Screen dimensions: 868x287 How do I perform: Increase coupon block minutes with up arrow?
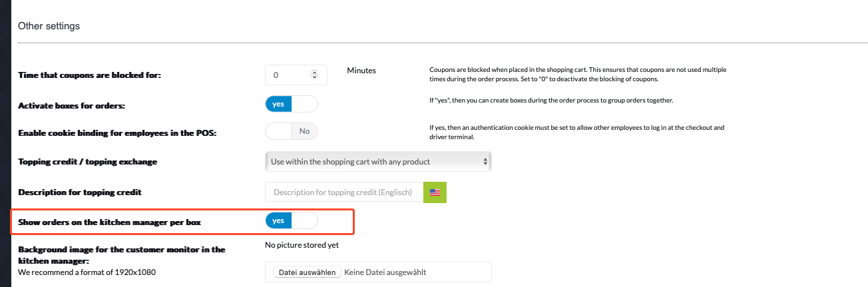click(315, 72)
